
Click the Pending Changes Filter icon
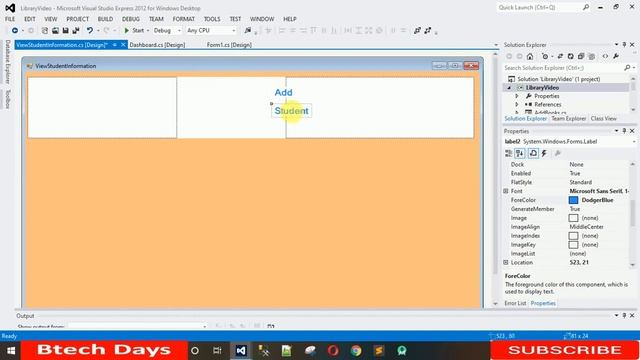(545, 56)
